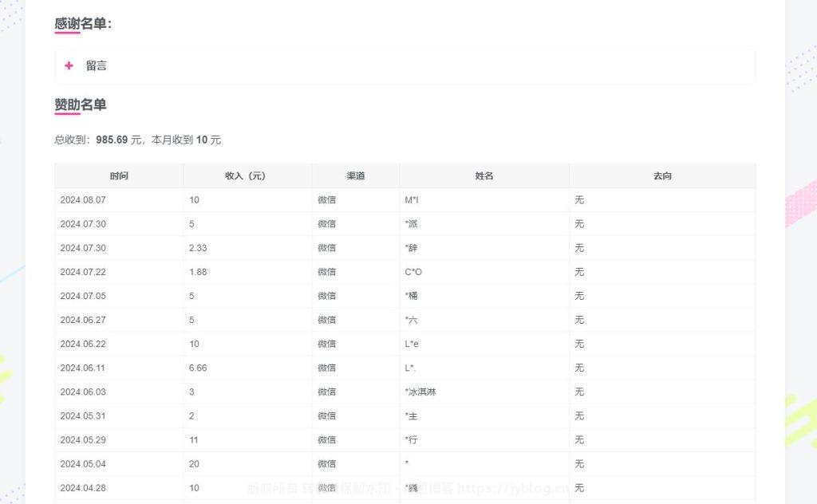Click the date cell 2024.06.27
This screenshot has height=504, width=817.
coord(83,320)
